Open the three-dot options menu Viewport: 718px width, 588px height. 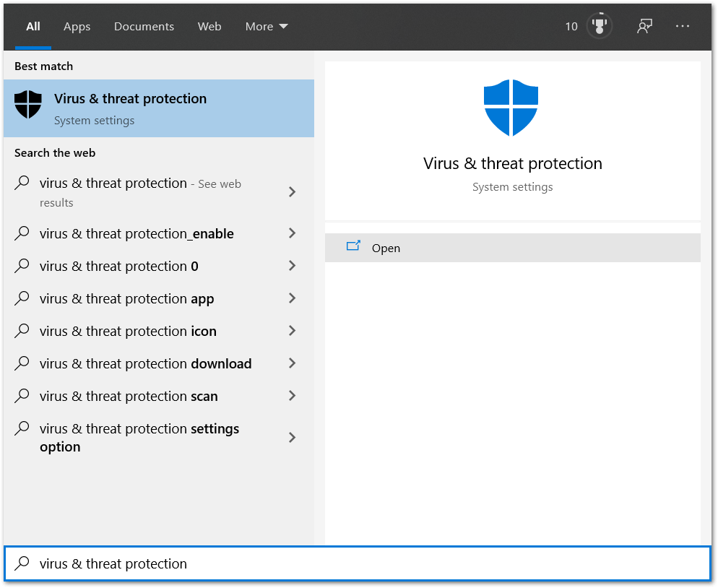pos(683,26)
